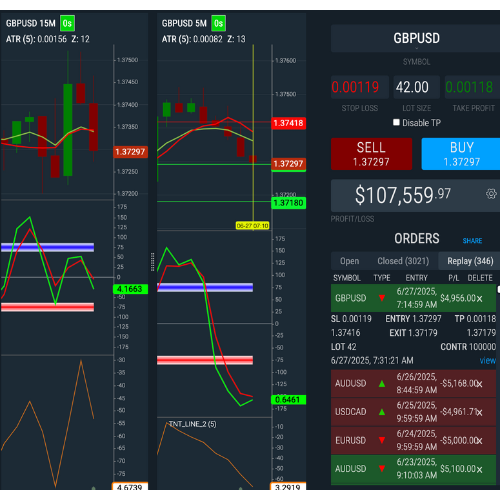Click the P/L column header in orders
Viewport: 500px width, 500px height.
453,278
